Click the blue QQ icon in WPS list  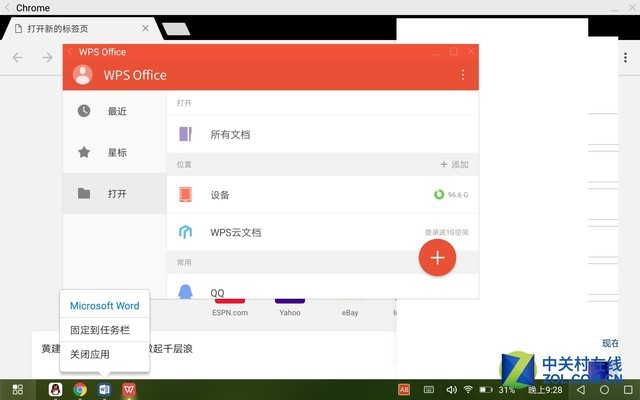[x=185, y=291]
